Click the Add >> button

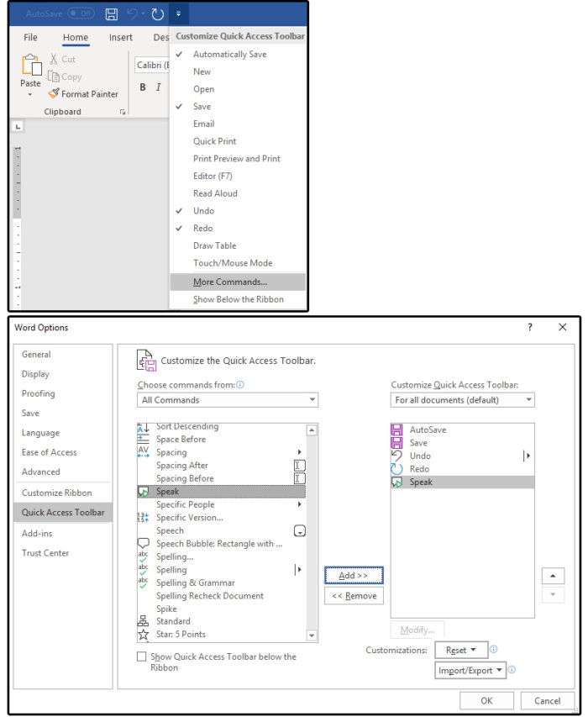(x=354, y=575)
